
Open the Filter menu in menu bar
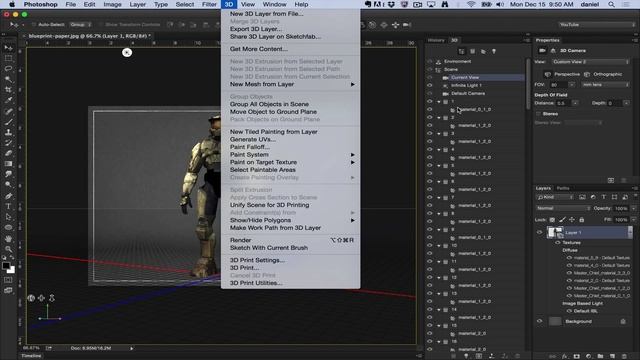pyautogui.click(x=209, y=4)
